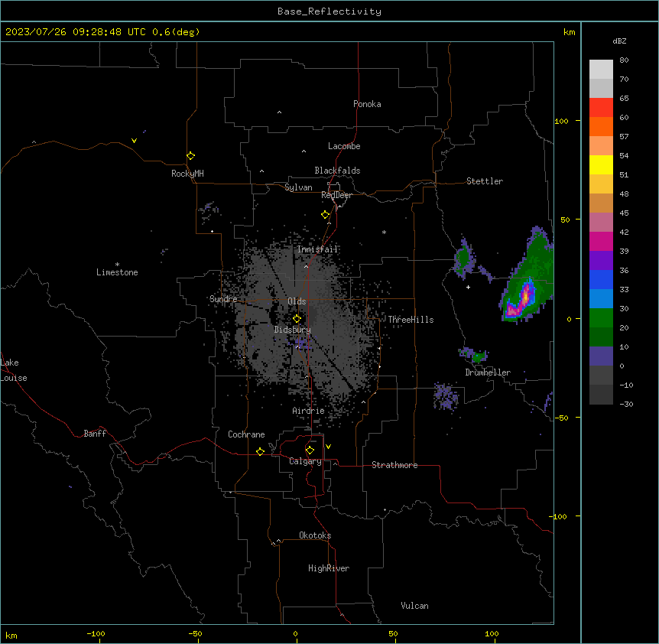Select the yellow swatch between 54 and 51 dBZ

pyautogui.click(x=601, y=164)
